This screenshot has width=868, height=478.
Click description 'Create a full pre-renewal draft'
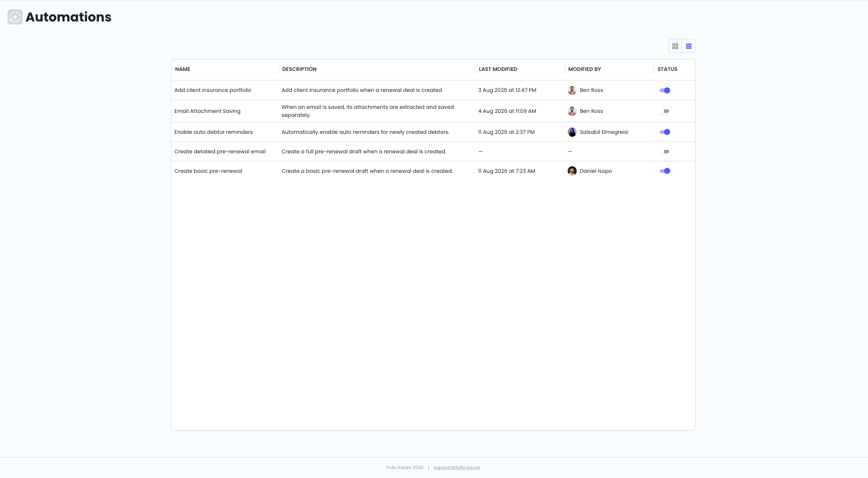click(x=364, y=152)
